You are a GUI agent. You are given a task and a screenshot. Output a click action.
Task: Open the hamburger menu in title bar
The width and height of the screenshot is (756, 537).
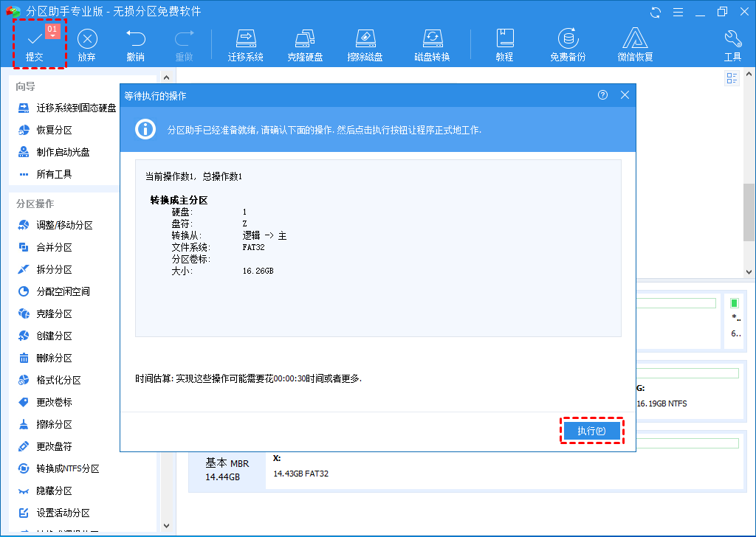point(678,11)
